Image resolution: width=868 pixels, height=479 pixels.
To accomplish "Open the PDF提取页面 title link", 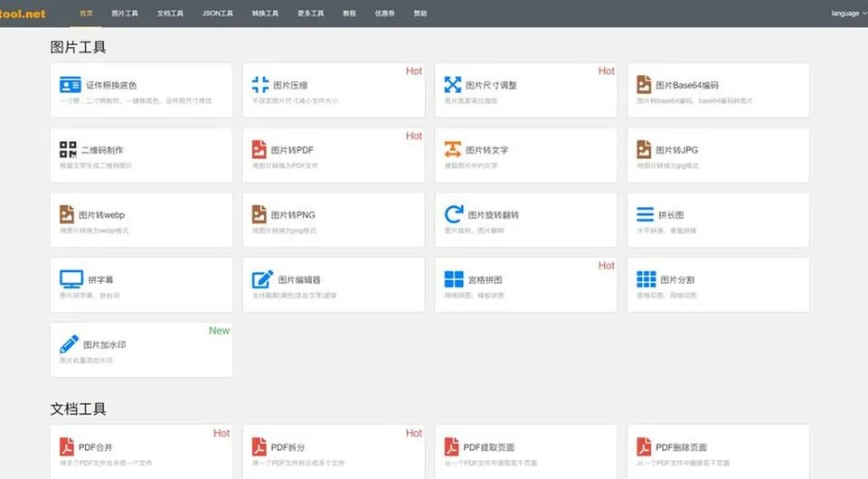I will [x=489, y=447].
